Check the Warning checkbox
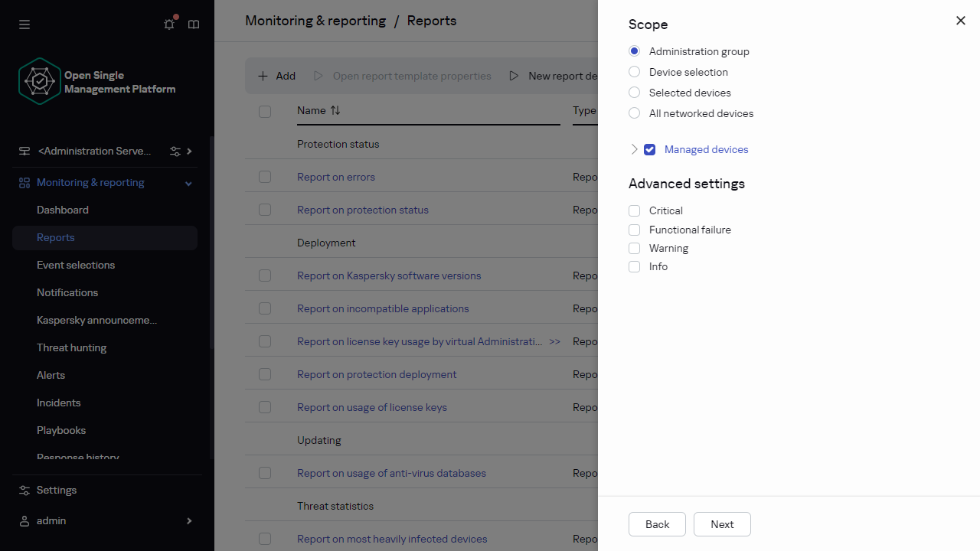980x551 pixels. pos(634,248)
